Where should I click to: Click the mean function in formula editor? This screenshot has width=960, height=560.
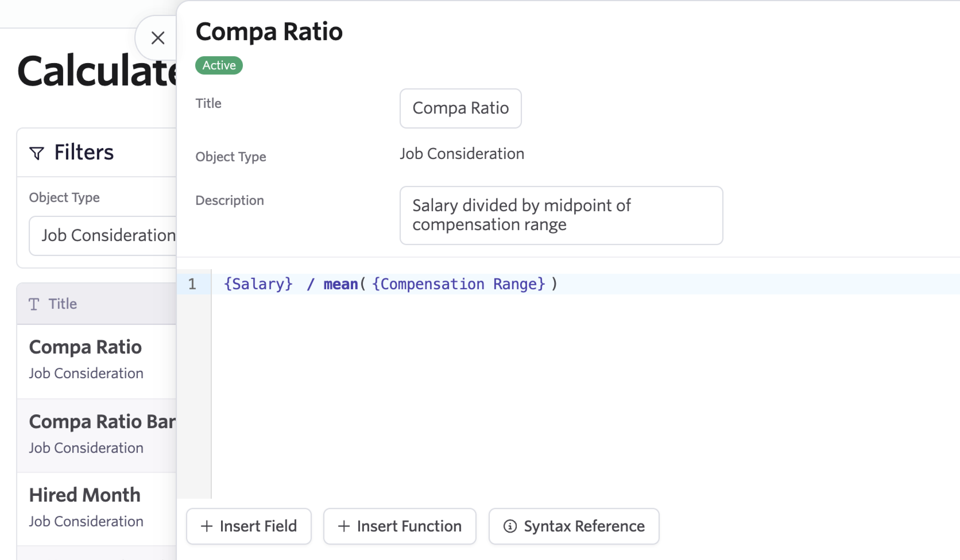(340, 284)
